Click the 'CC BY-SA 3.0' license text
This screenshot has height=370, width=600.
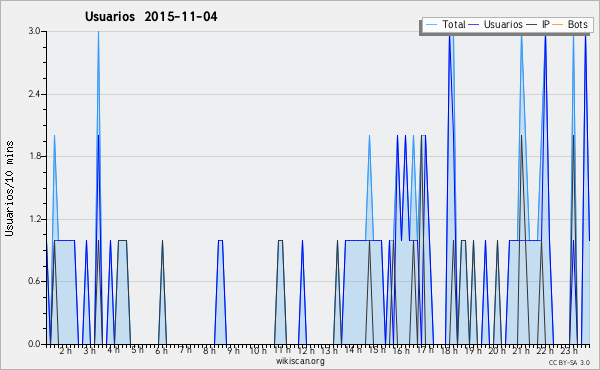569,363
